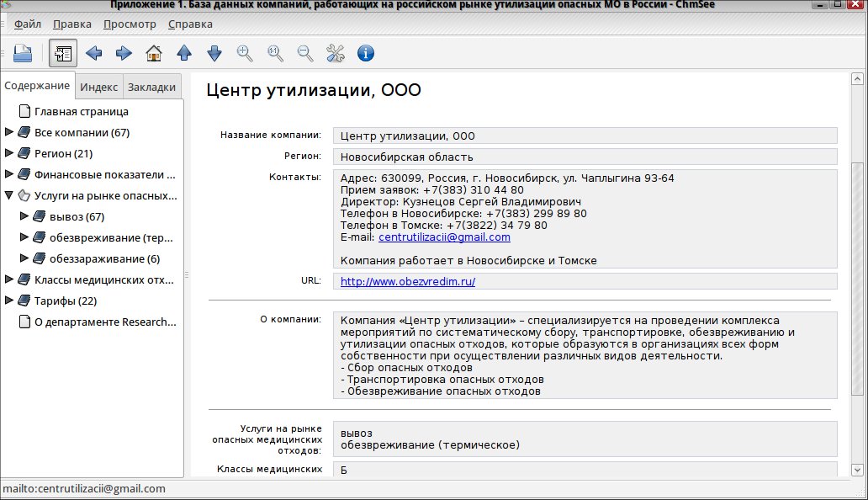
Task: Click the Home house icon
Action: click(x=154, y=53)
